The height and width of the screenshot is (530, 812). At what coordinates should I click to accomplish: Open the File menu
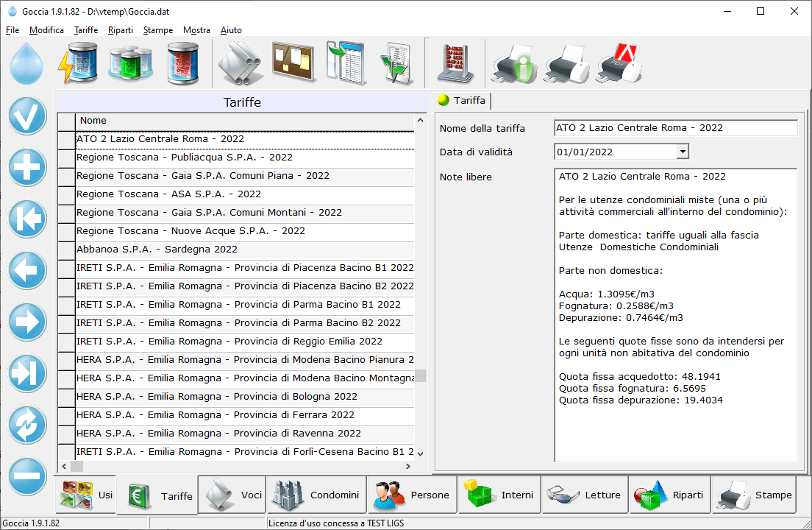click(13, 30)
